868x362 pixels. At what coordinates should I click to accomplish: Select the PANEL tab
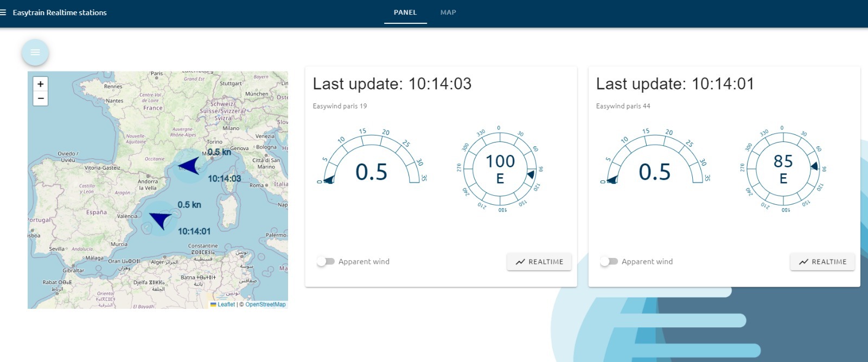click(405, 12)
